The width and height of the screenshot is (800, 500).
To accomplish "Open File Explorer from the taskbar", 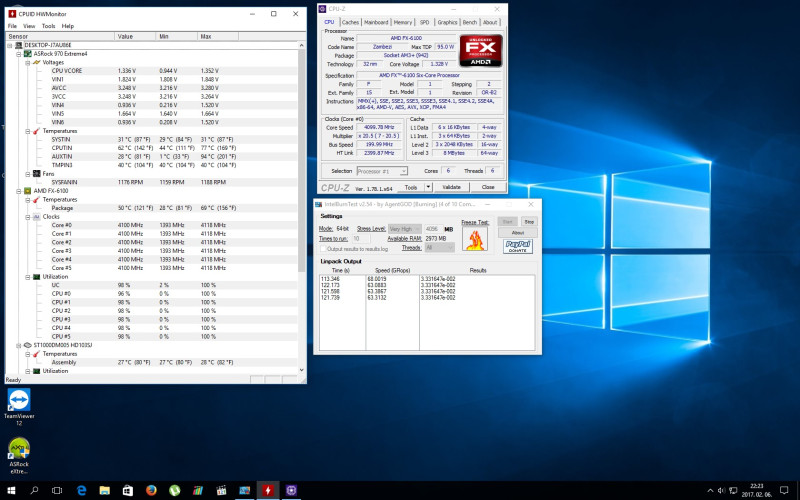I will pyautogui.click(x=105, y=491).
